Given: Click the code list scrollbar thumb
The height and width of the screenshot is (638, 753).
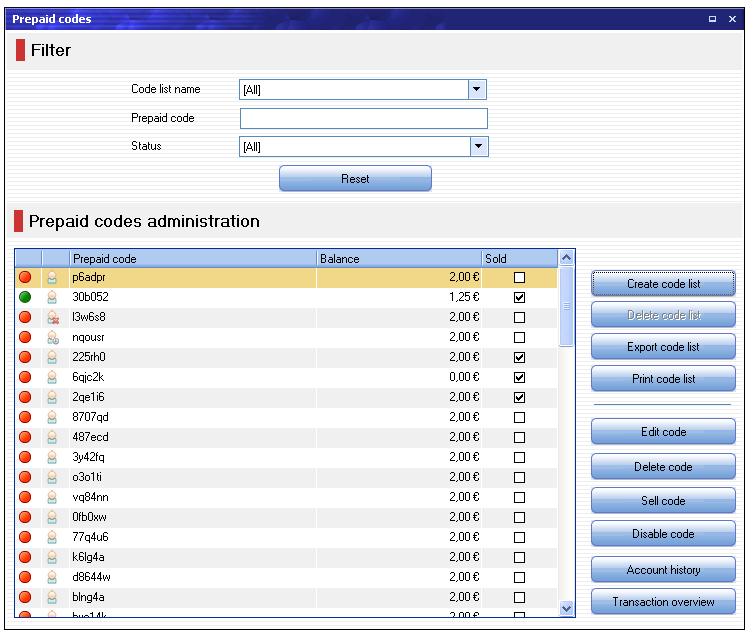Looking at the screenshot, I should pos(567,306).
